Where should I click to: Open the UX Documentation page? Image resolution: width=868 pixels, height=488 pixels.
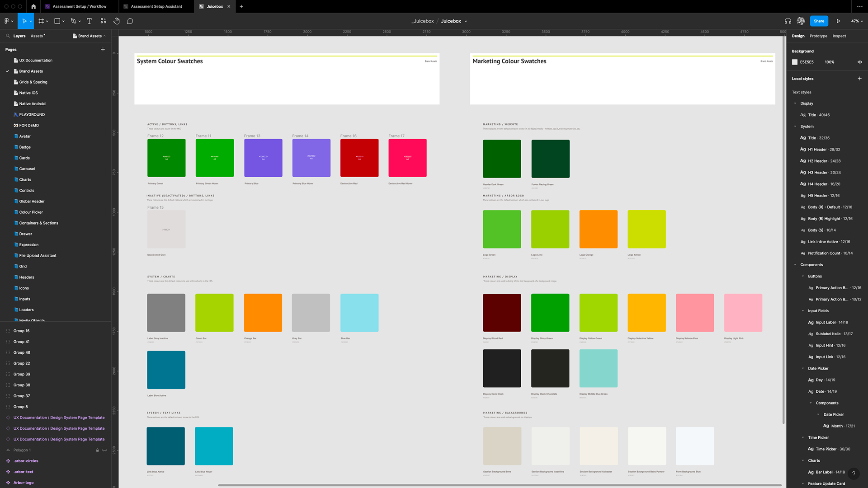pyautogui.click(x=36, y=60)
